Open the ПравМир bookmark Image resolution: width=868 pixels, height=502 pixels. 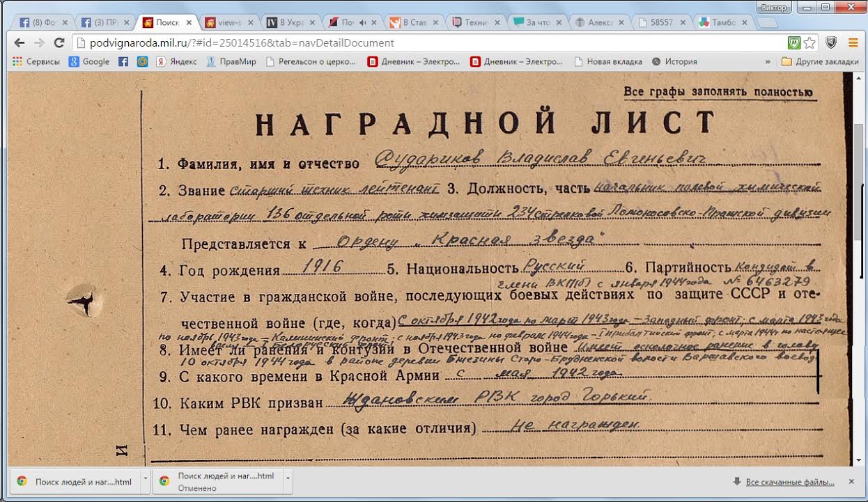(x=231, y=61)
